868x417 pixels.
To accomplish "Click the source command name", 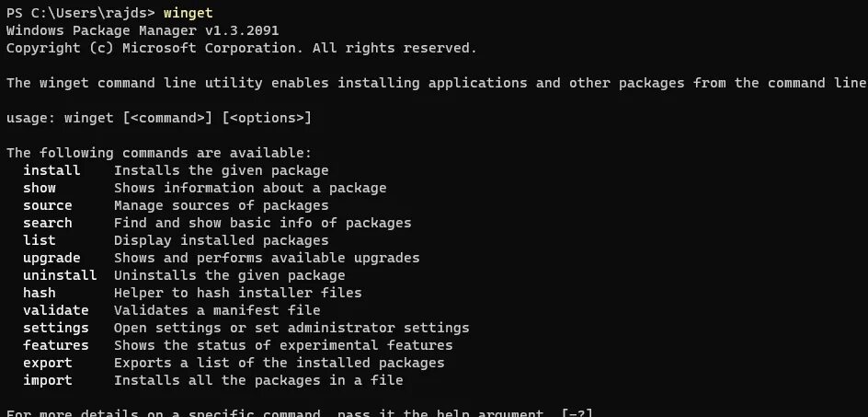I will [48, 205].
